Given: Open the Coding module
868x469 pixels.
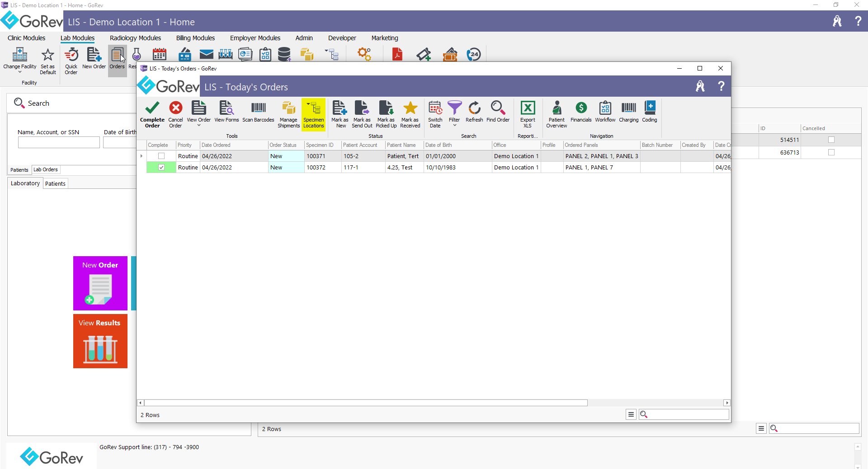Looking at the screenshot, I should pos(650,112).
